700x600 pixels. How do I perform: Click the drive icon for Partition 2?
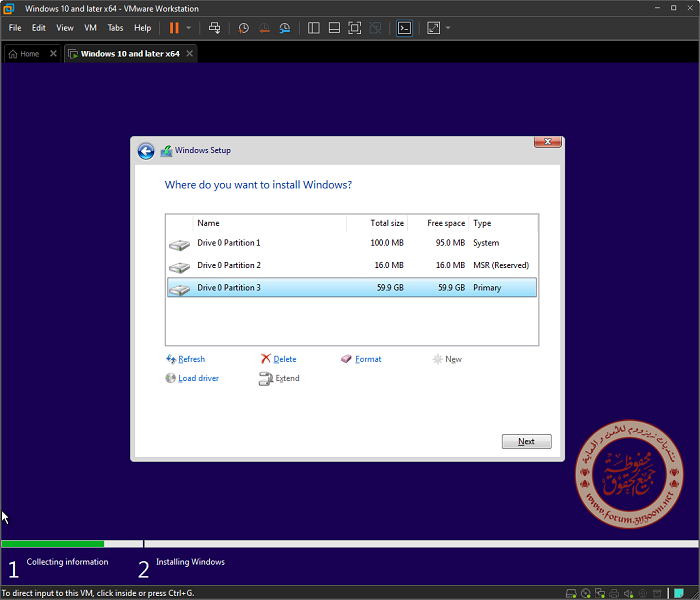tap(179, 267)
